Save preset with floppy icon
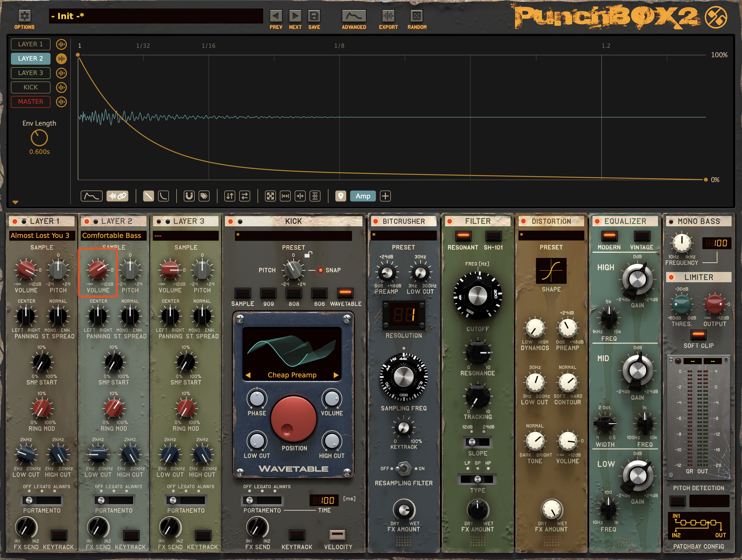This screenshot has height=560, width=742. coord(314,16)
